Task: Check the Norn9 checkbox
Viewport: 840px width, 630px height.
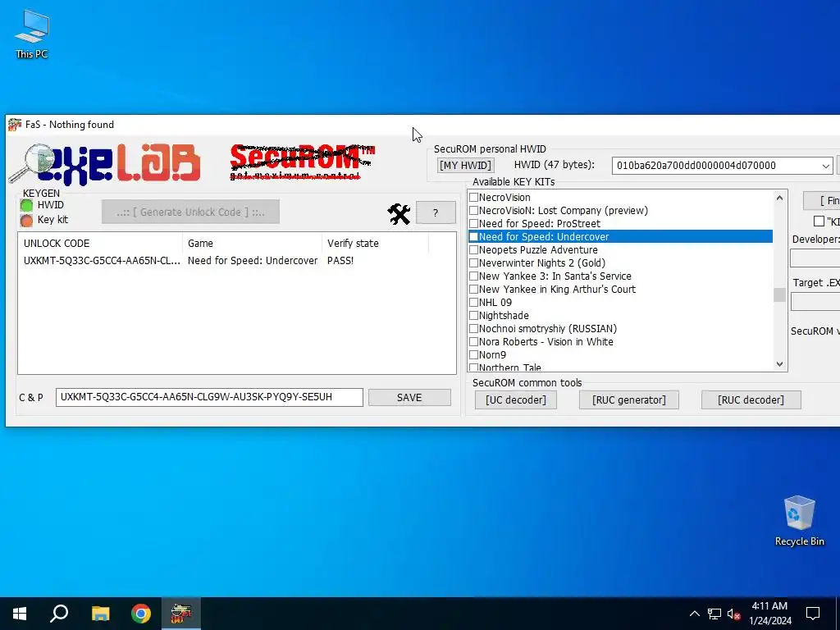Action: [473, 354]
